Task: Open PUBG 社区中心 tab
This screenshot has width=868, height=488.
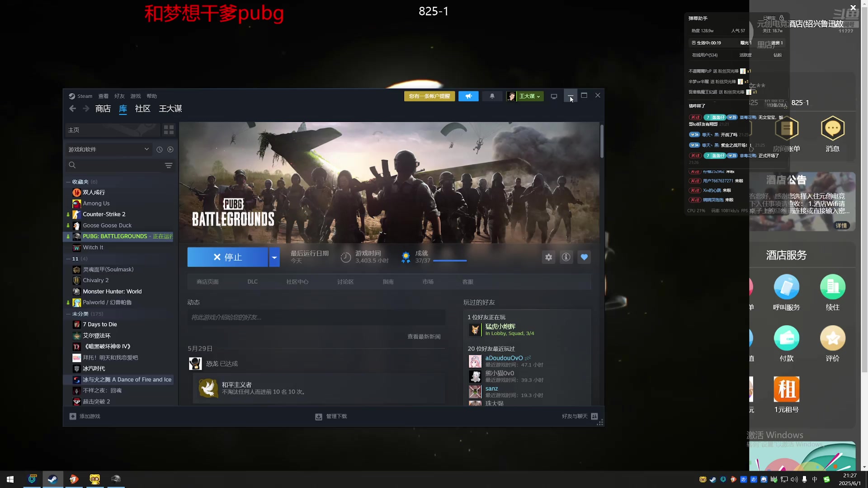Action: [297, 282]
